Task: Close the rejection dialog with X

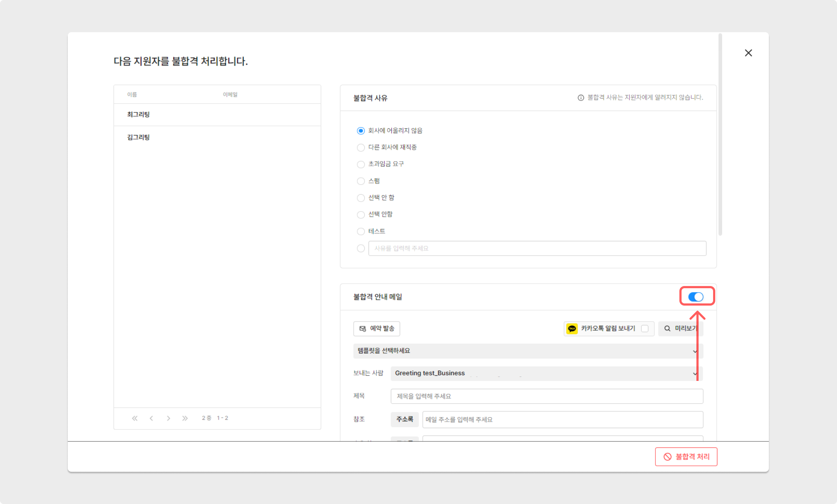Action: pos(748,53)
